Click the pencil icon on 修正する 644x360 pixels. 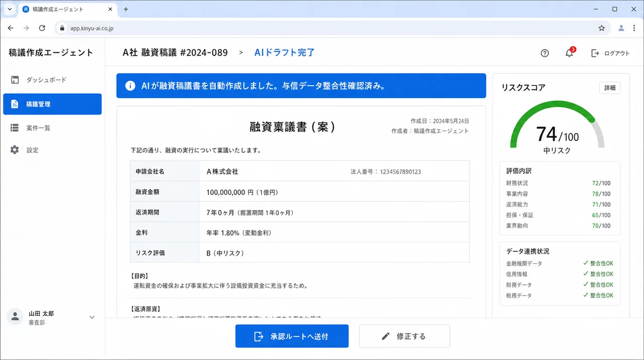pyautogui.click(x=386, y=336)
